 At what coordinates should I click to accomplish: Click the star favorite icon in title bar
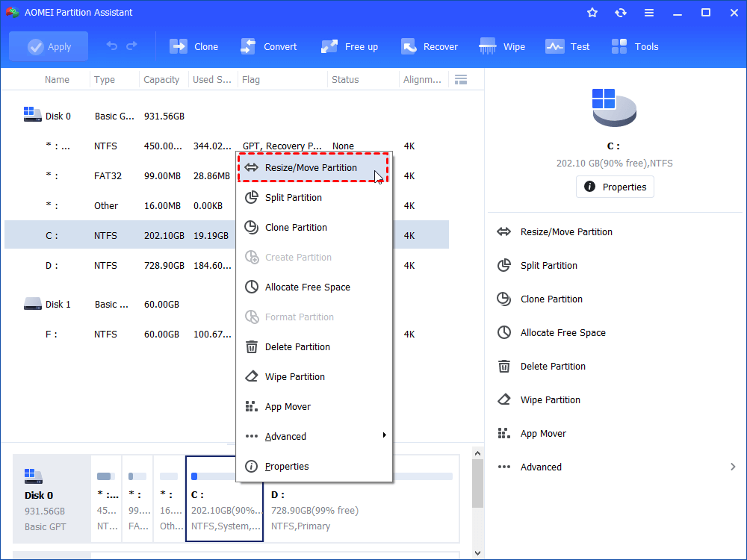click(592, 12)
